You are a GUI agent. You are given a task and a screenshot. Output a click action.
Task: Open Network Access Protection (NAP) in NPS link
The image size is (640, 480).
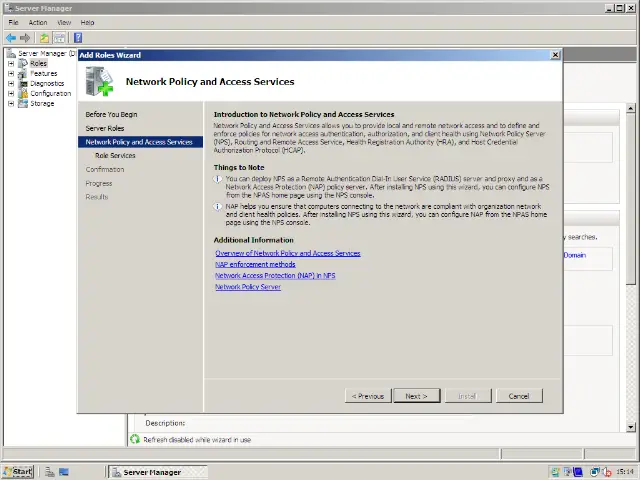tap(275, 276)
